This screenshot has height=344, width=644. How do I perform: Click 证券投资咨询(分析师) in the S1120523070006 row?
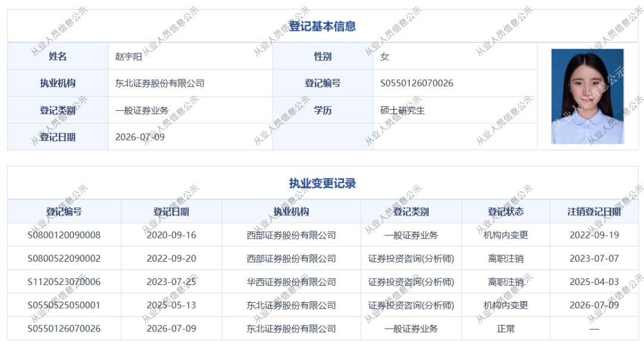pyautogui.click(x=411, y=282)
